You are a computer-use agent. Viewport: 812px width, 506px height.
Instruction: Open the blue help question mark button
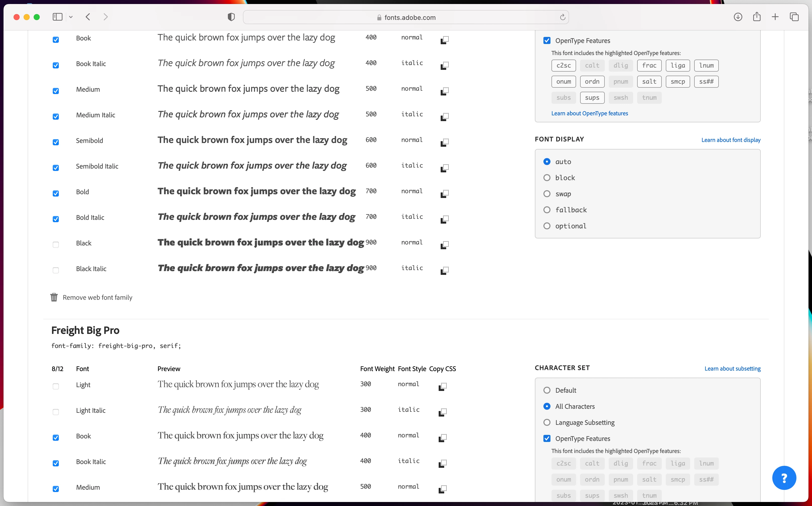tap(784, 478)
